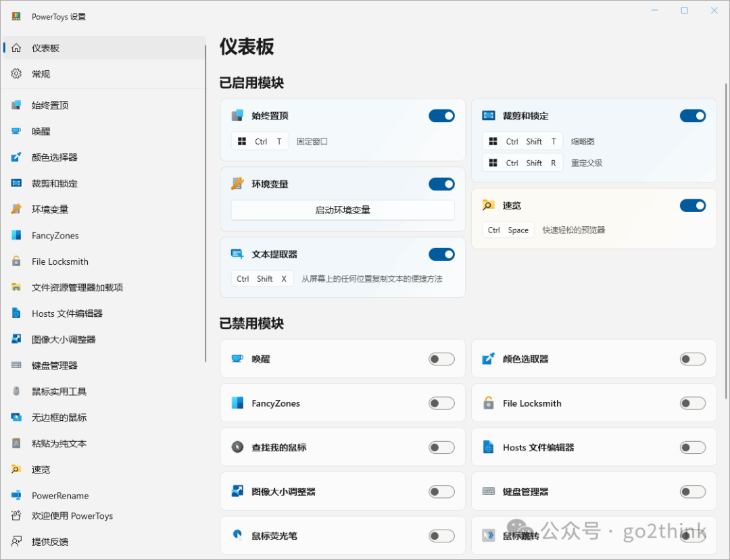Turn on the 鼠标荧光笔 toggle
Viewport: 730px width, 560px height.
(x=441, y=536)
